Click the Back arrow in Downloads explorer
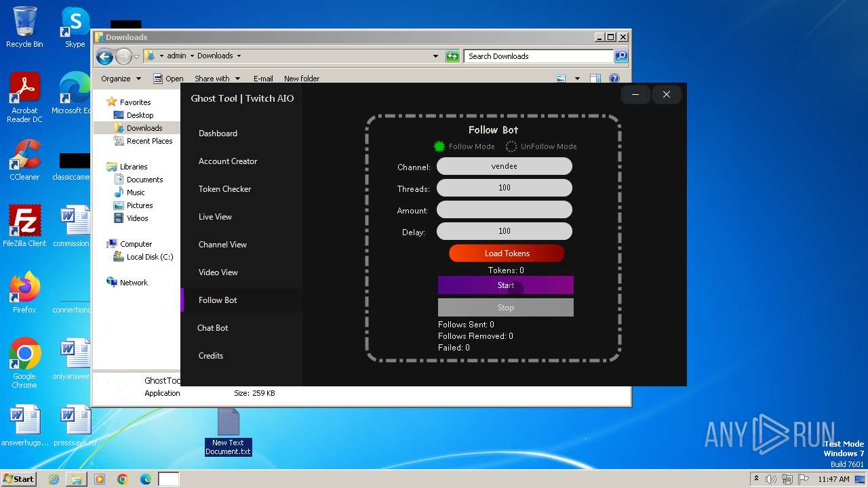This screenshot has width=868, height=488. tap(104, 56)
